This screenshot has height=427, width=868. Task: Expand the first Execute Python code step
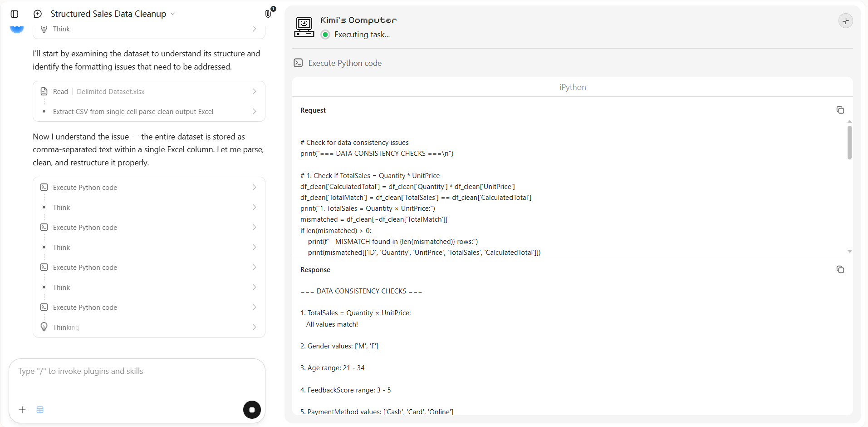coord(149,188)
